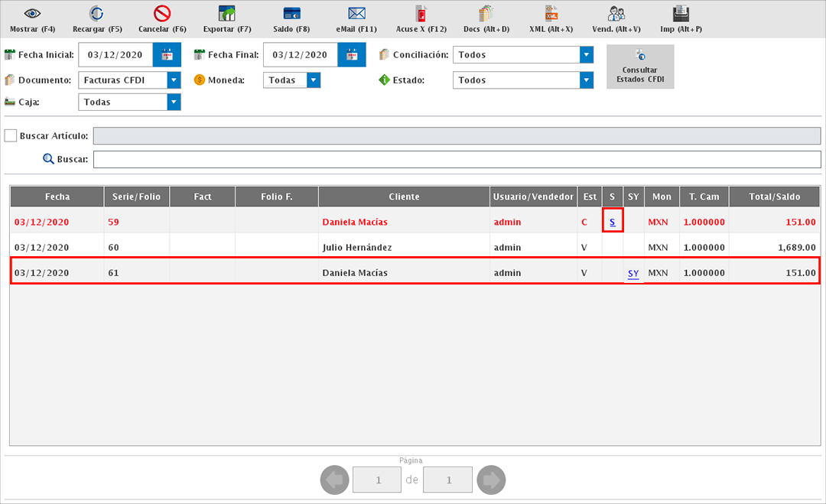Viewport: 826px width, 504px height.
Task: Click the XML (Alt+X) toolbar icon
Action: (x=551, y=14)
